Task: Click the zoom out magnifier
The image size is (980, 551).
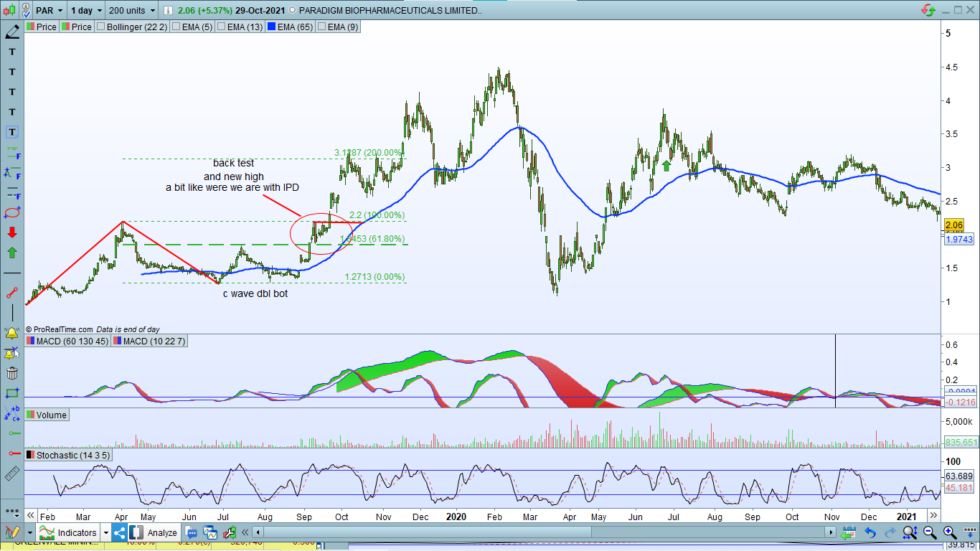Action: (x=930, y=532)
